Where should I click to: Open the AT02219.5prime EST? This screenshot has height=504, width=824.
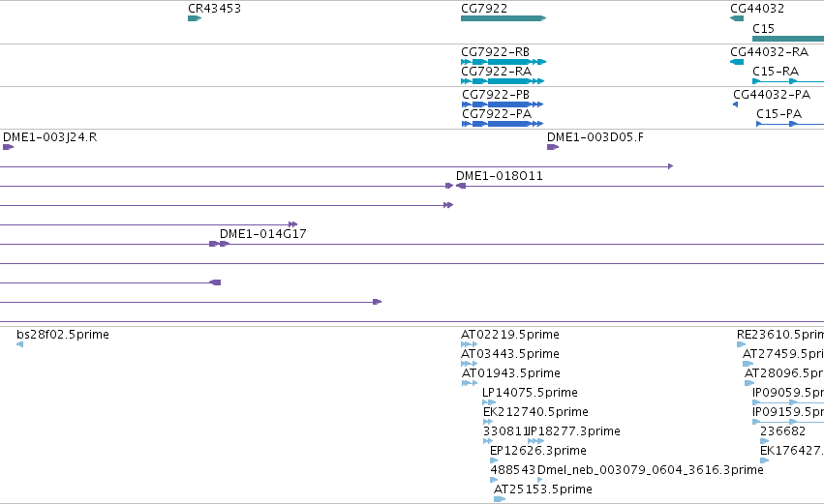pyautogui.click(x=469, y=344)
